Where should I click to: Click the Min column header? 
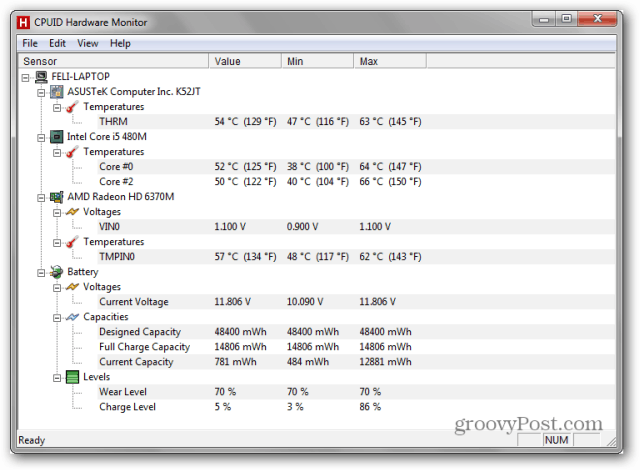pyautogui.click(x=318, y=61)
